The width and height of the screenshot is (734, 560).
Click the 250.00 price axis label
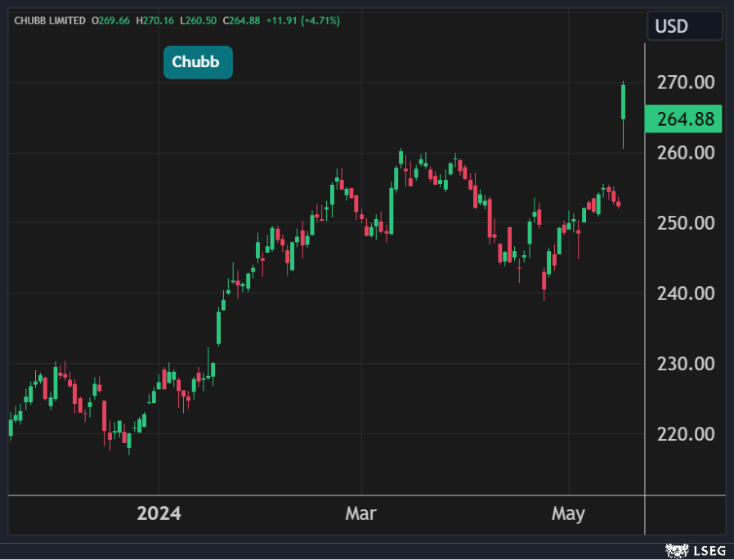coord(687,223)
